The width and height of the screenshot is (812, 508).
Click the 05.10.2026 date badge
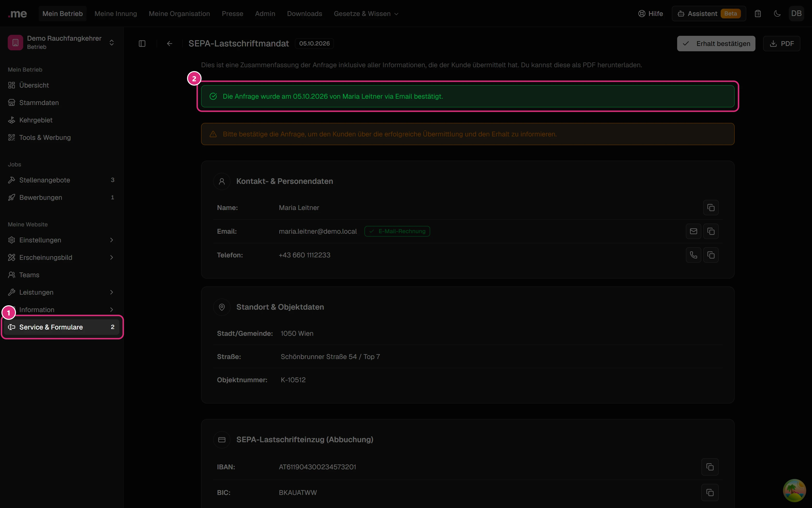pyautogui.click(x=314, y=44)
